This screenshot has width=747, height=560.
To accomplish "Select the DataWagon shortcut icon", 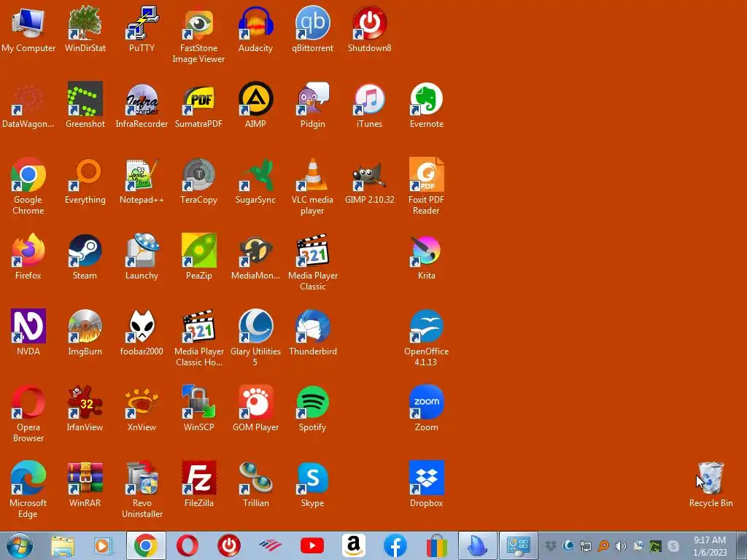I will click(x=28, y=98).
